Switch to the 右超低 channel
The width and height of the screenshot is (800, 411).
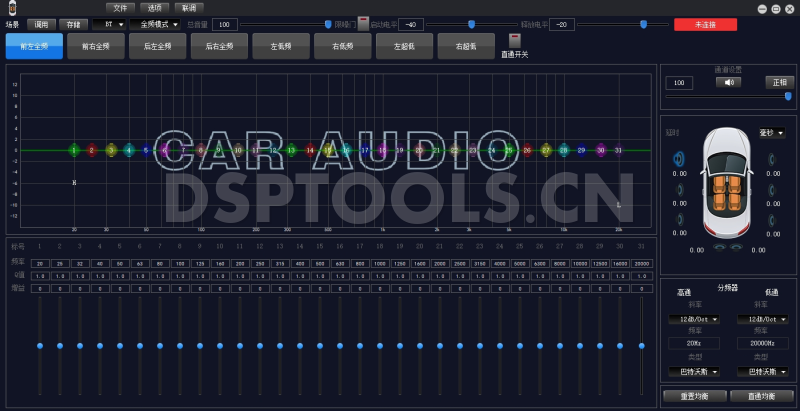click(x=466, y=46)
